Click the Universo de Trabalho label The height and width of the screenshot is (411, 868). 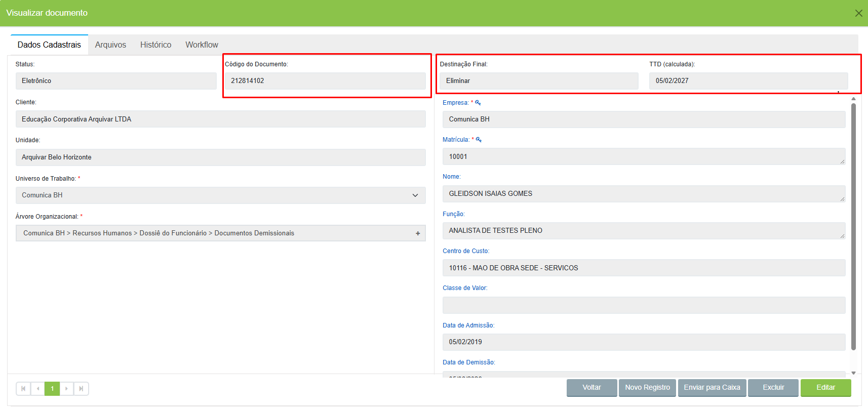(46, 179)
